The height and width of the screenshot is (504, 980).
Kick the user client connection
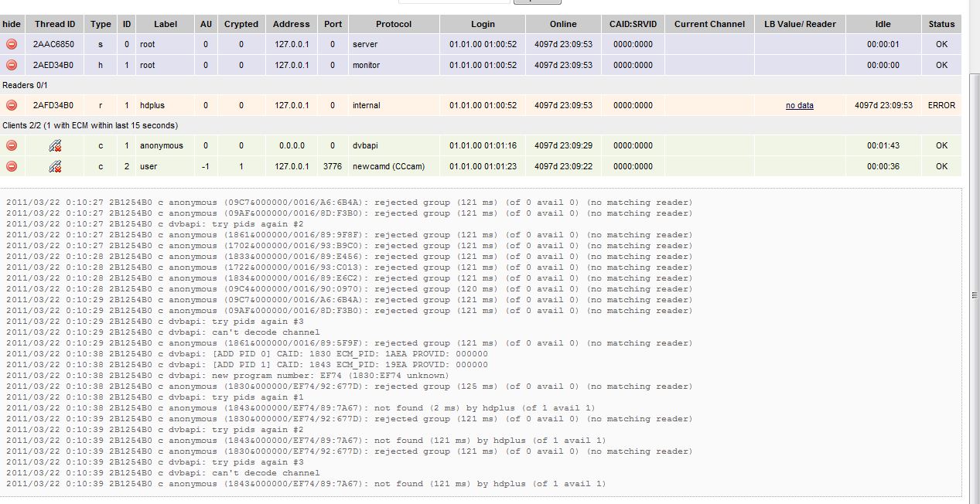pos(54,166)
